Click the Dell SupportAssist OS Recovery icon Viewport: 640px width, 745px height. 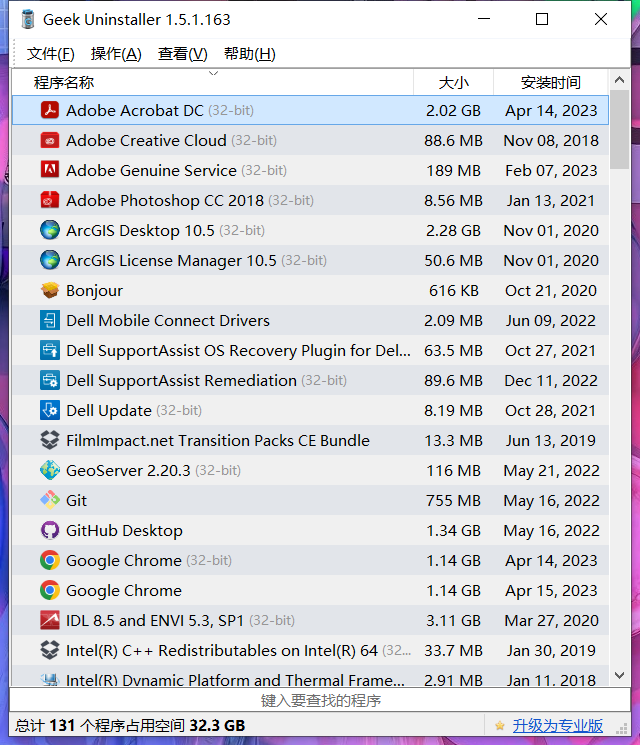pyautogui.click(x=50, y=350)
